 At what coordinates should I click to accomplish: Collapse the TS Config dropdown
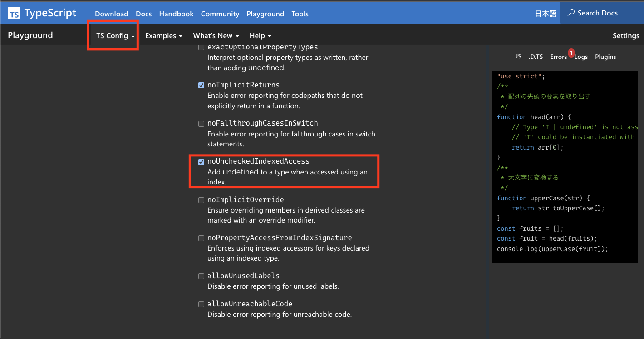click(115, 36)
